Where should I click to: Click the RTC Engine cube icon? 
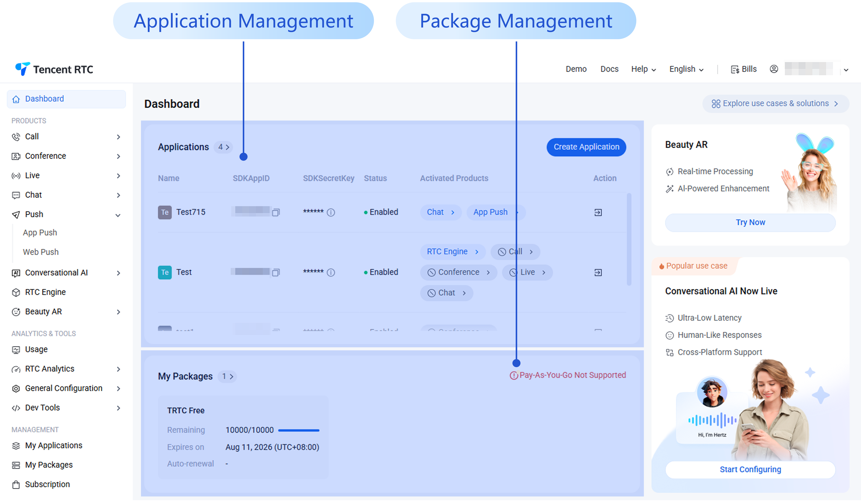pos(16,293)
